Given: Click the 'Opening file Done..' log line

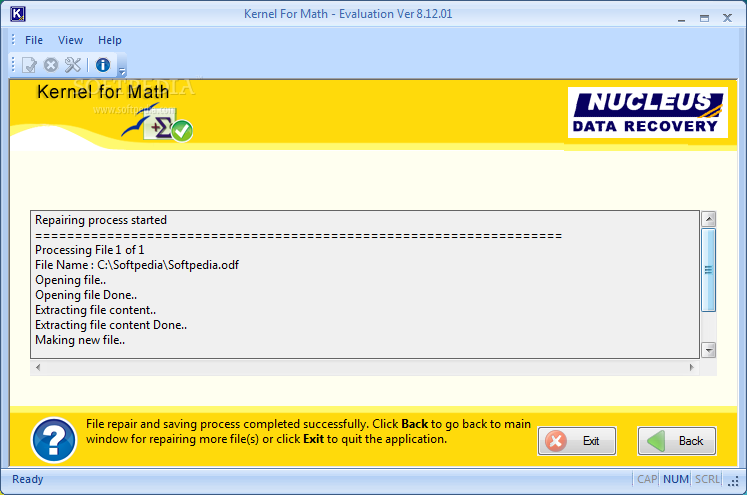Looking at the screenshot, I should [x=86, y=295].
